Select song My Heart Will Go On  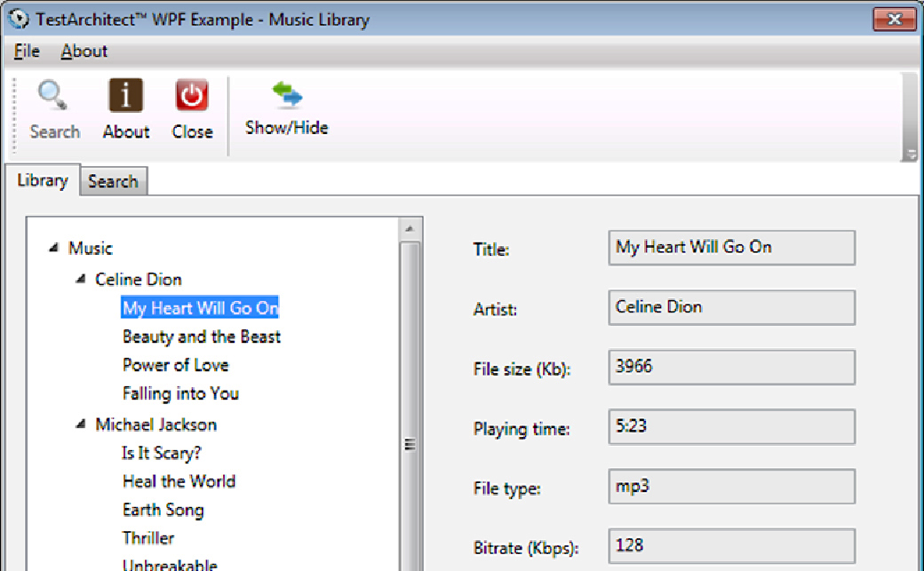pyautogui.click(x=200, y=307)
